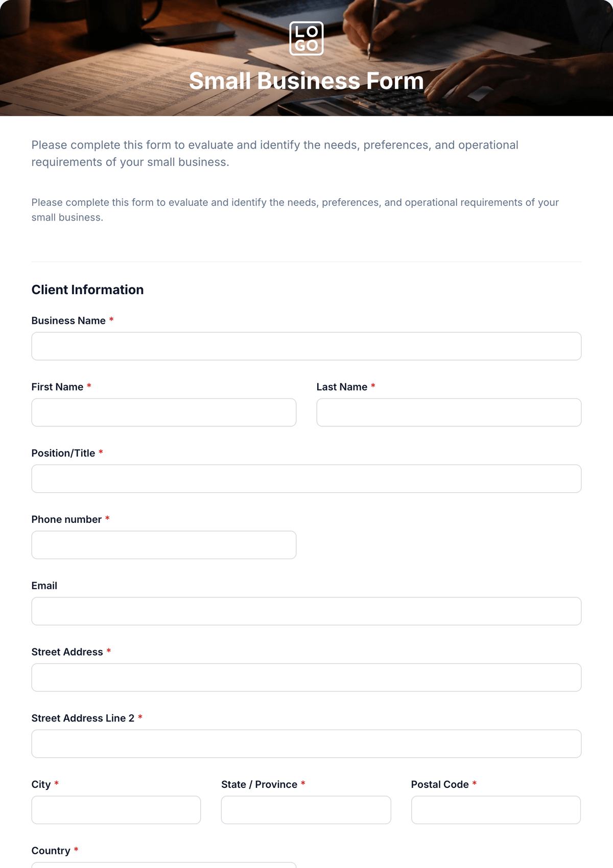Focus the State / Province field
The image size is (613, 868).
306,810
